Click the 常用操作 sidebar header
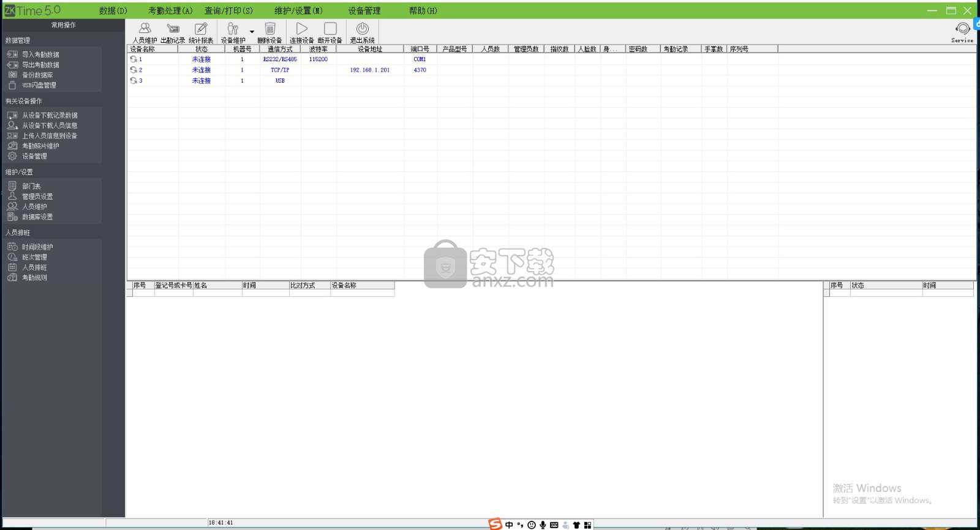Screen dimensions: 980x530 click(x=64, y=25)
